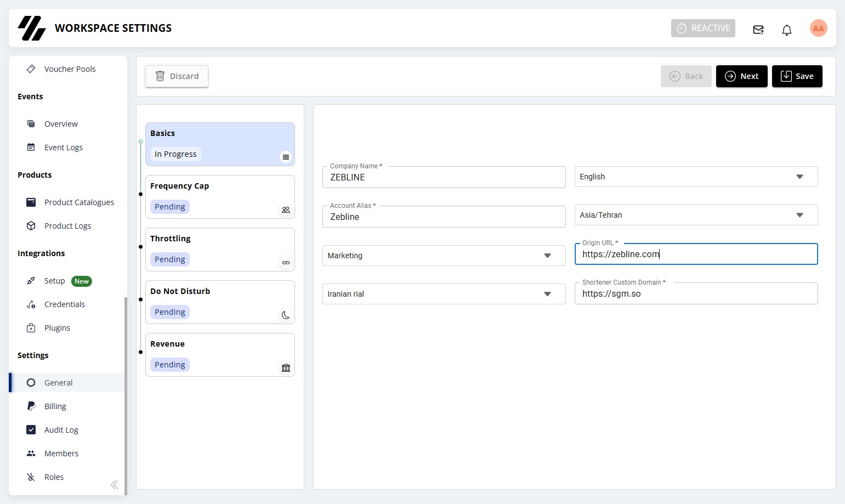Save the workspace settings

coord(797,76)
